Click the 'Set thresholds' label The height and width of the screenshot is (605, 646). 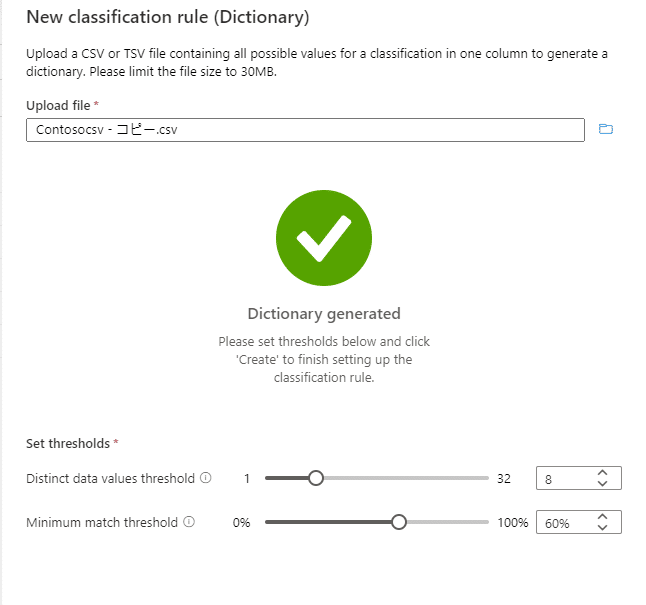68,443
